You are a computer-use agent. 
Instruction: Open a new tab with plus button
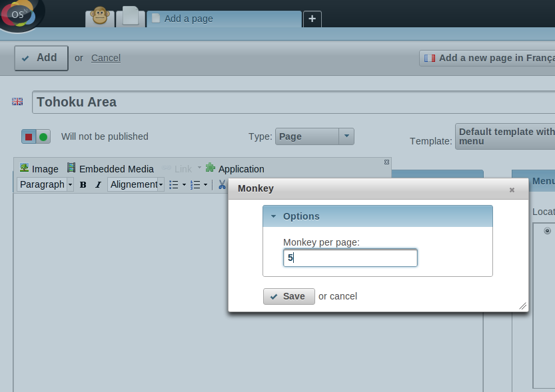pos(312,19)
